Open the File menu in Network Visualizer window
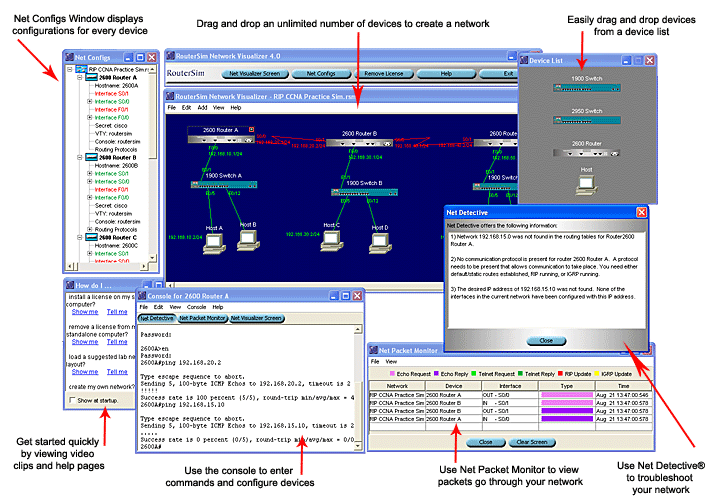 coord(171,107)
